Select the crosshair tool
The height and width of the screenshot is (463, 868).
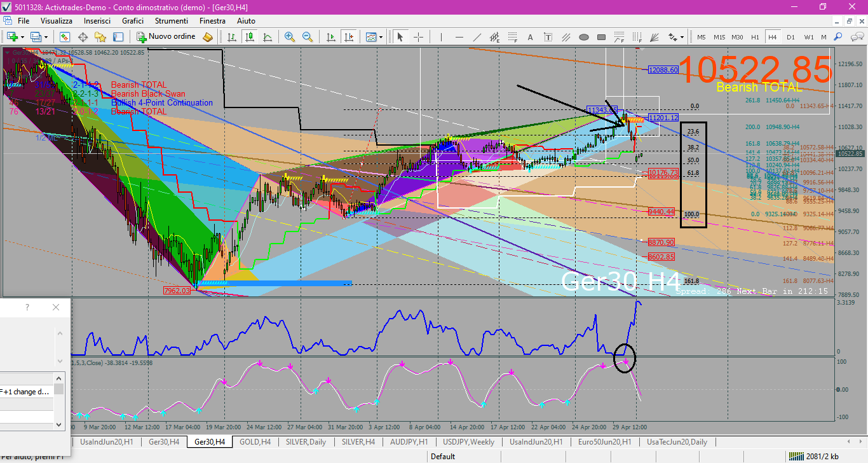click(x=419, y=37)
